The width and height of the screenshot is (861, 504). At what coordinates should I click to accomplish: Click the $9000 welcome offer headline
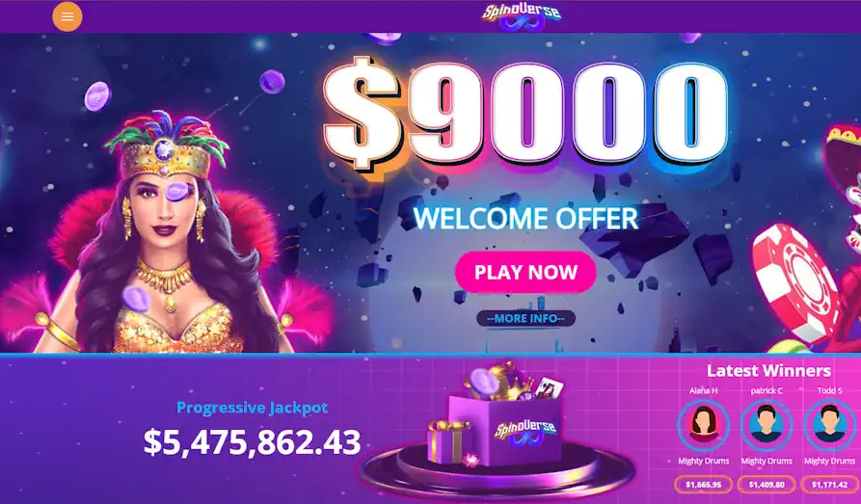(x=525, y=115)
